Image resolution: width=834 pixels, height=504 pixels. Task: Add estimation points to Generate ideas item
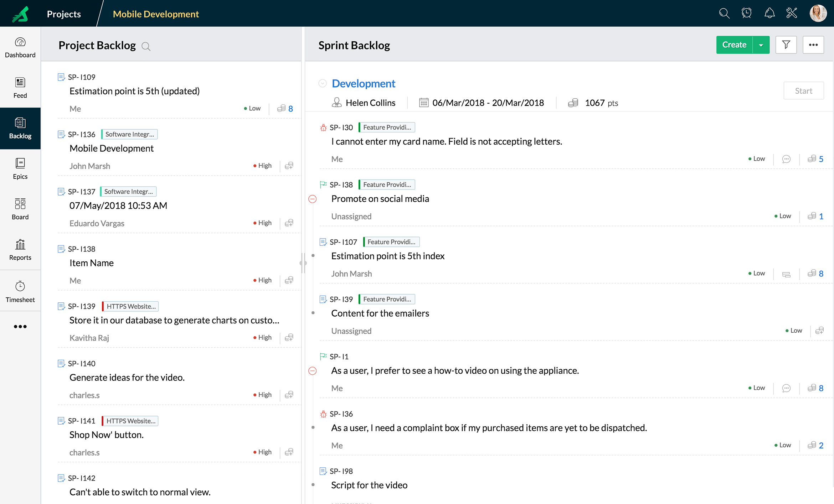click(x=289, y=395)
